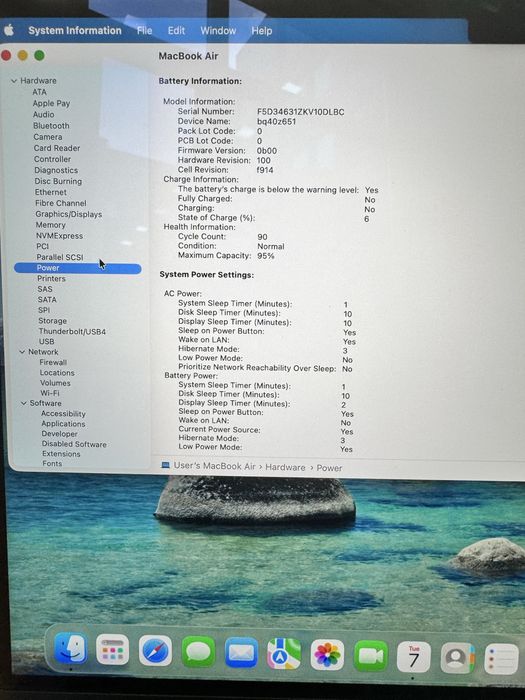Select Disabled Software in sidebar
This screenshot has height=700, width=525.
coord(74,444)
